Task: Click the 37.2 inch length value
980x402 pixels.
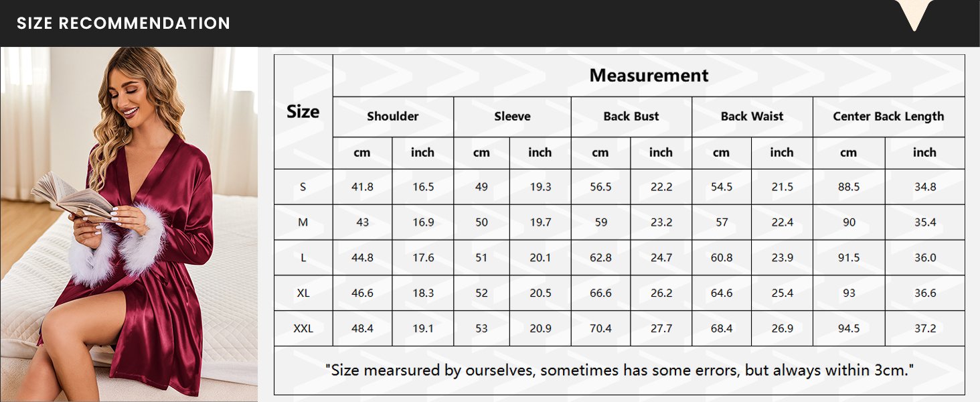Action: click(x=925, y=329)
